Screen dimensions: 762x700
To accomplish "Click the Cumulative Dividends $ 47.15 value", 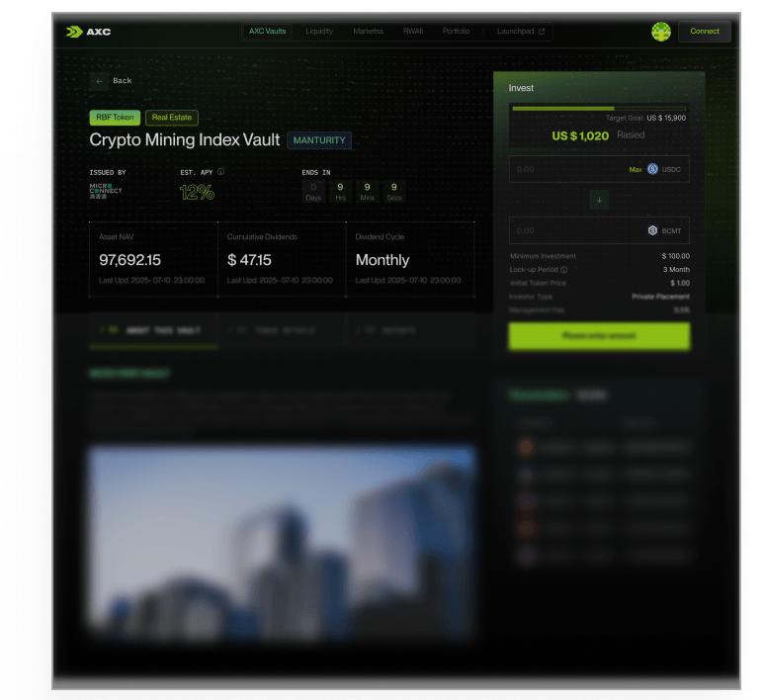I will pos(249,260).
